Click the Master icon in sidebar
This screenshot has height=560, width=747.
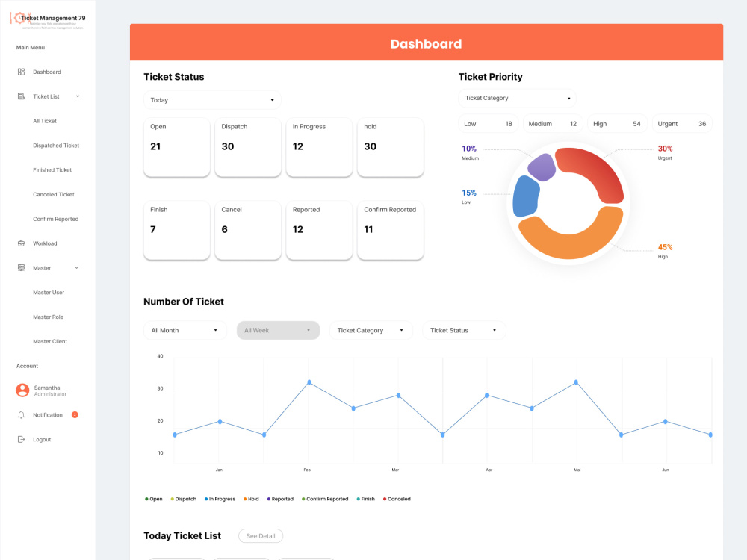(21, 267)
